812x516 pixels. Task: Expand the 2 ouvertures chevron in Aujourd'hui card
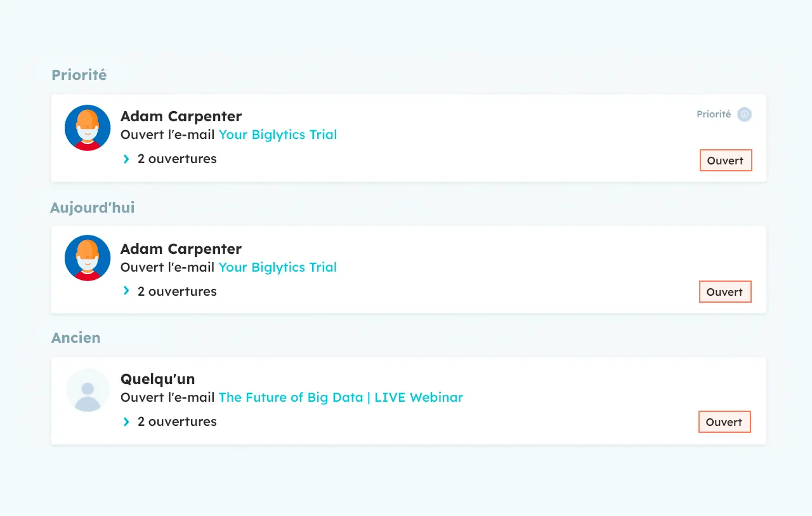[x=126, y=291]
